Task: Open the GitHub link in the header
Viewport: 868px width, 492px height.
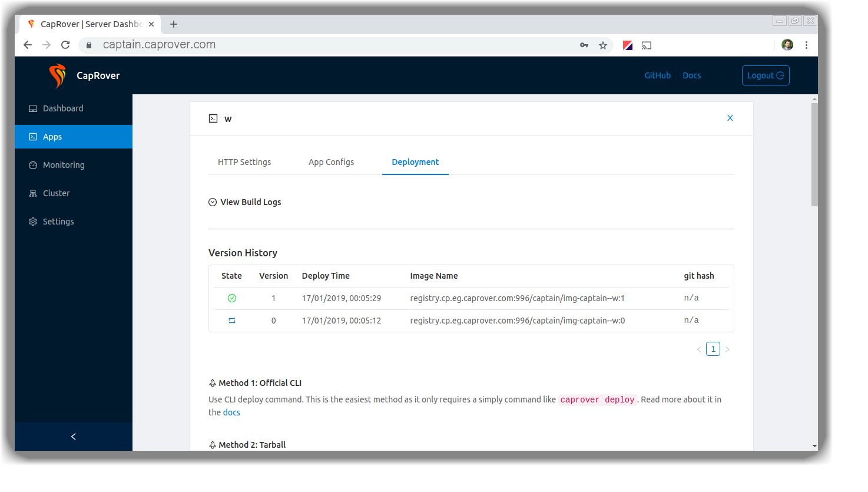Action: pyautogui.click(x=657, y=75)
